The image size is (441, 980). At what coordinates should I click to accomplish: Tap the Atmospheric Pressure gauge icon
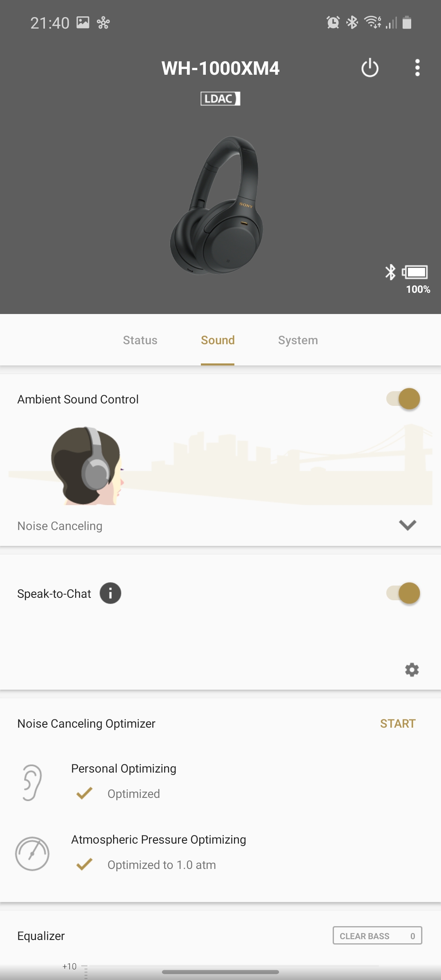pyautogui.click(x=32, y=853)
